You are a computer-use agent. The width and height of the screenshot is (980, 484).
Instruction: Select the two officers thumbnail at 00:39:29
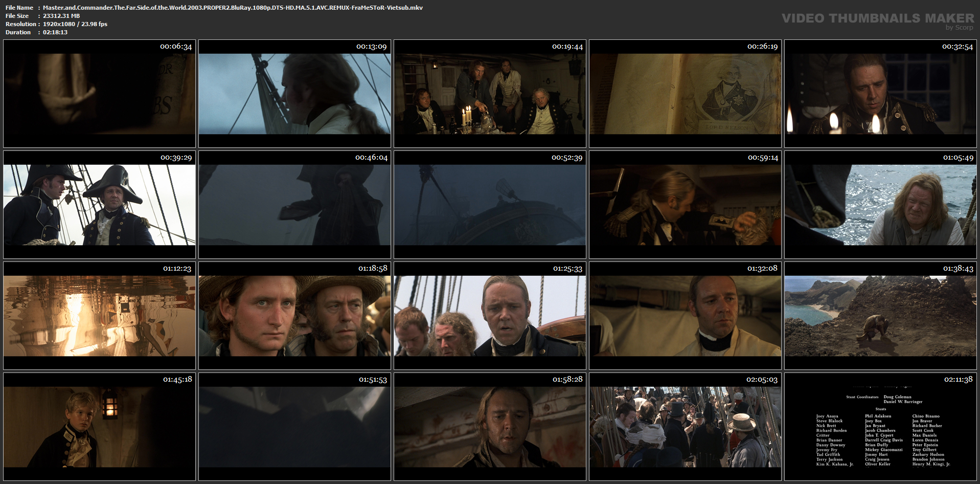point(99,205)
